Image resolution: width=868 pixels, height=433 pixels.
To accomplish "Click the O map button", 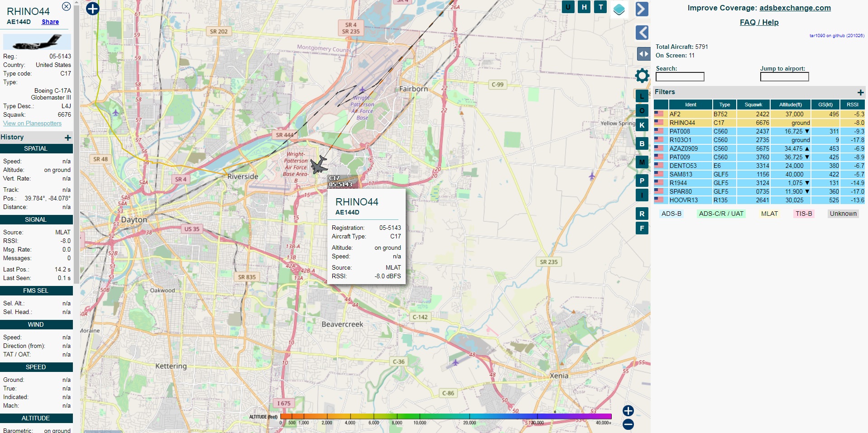I will 642,110.
